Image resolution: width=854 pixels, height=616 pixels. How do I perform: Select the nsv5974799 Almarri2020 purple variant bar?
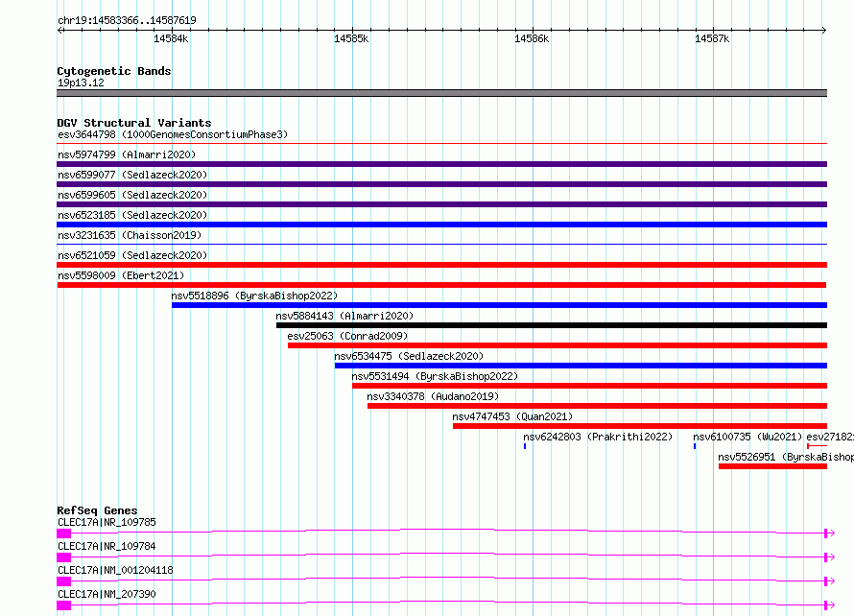tap(441, 164)
